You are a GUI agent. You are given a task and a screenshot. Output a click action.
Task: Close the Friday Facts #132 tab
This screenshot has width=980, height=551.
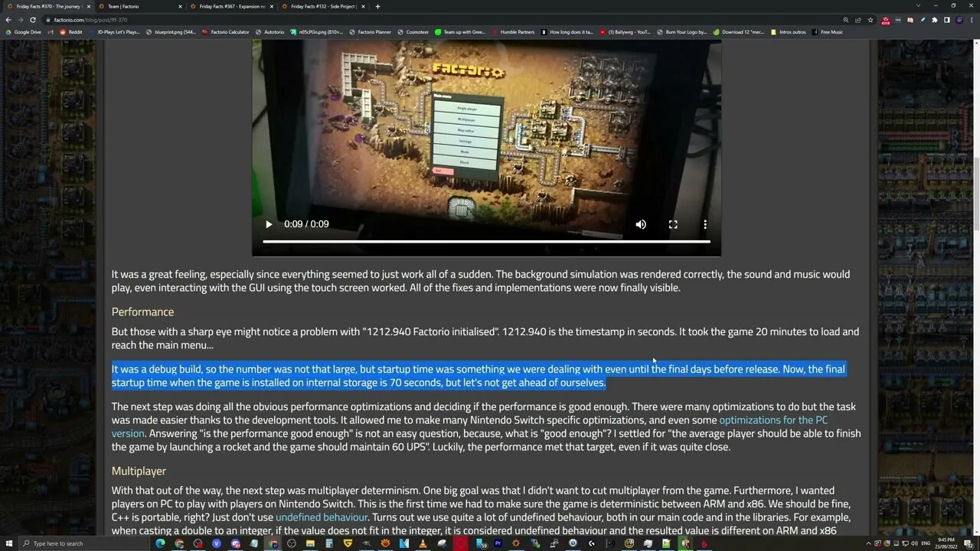click(x=363, y=6)
